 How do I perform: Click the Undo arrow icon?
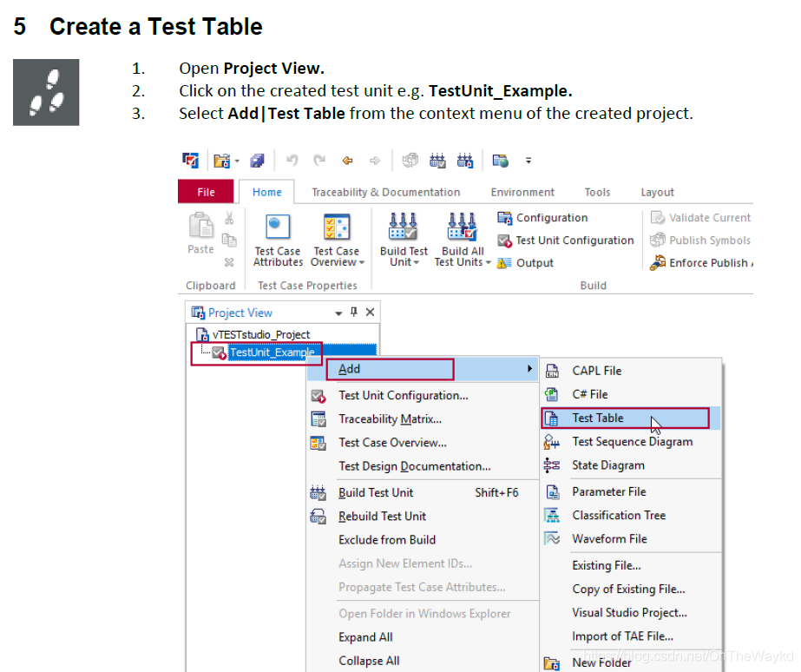[292, 161]
